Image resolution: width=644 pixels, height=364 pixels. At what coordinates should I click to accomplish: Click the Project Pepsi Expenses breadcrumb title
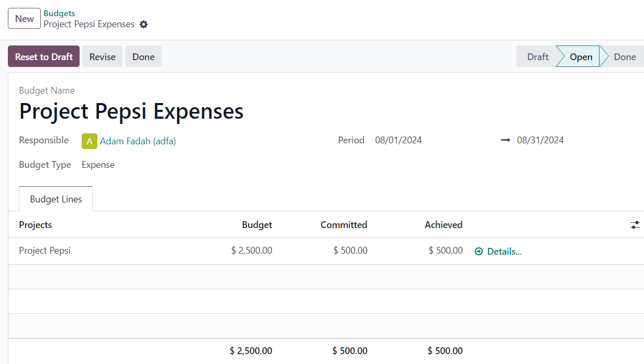tap(89, 25)
